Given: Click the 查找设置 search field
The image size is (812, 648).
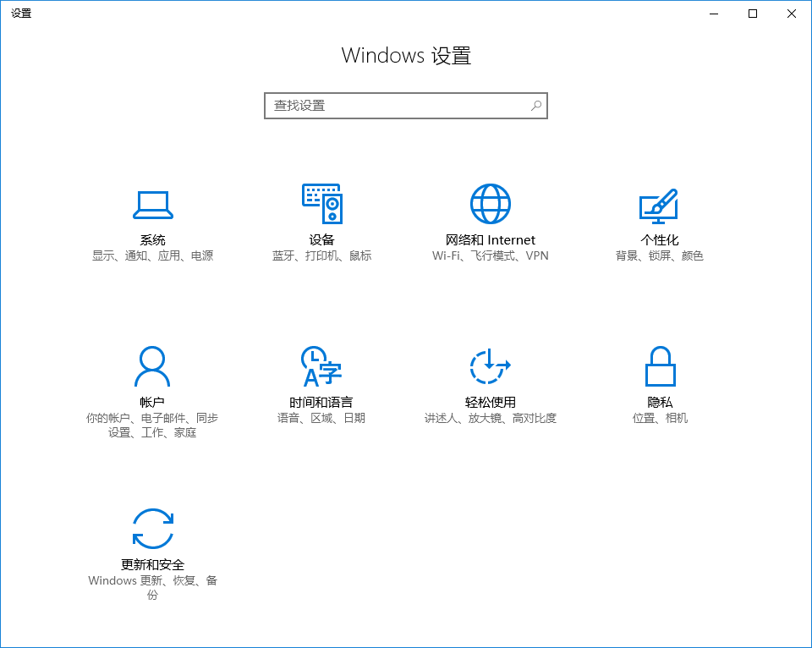Looking at the screenshot, I should coord(406,106).
